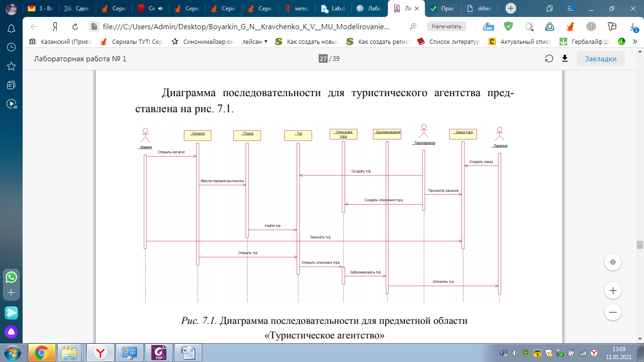Go back to previous page
The height and width of the screenshot is (362, 644).
click(34, 26)
